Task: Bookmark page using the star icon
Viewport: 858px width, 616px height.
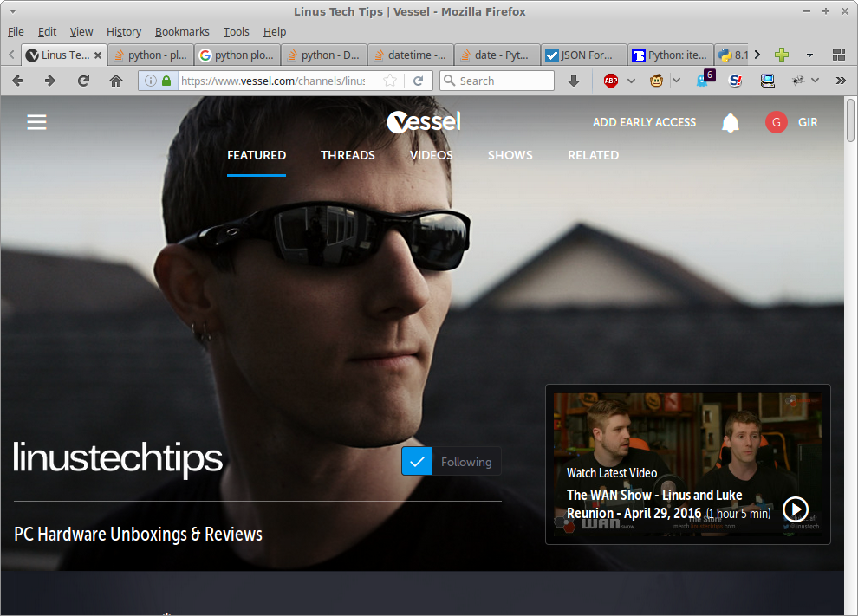Action: coord(390,81)
